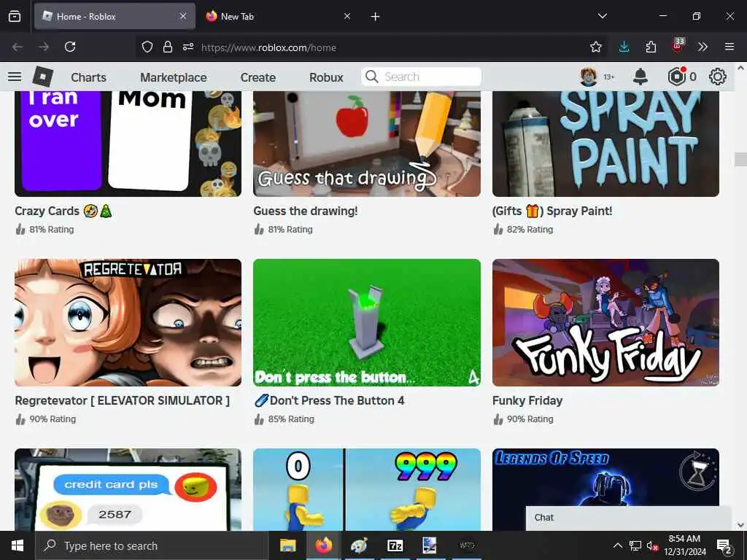747x560 pixels.
Task: Open Firefox from taskbar
Action: click(323, 545)
